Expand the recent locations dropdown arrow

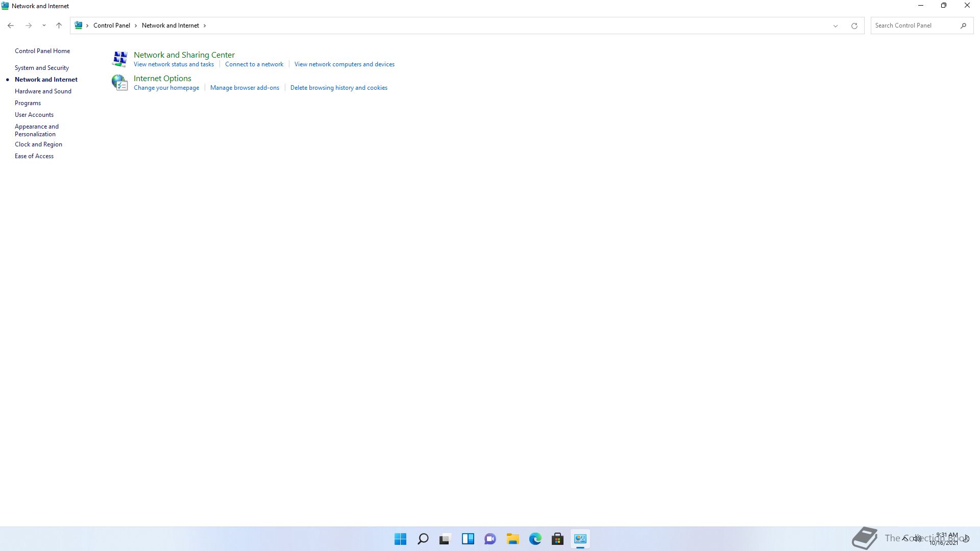44,26
